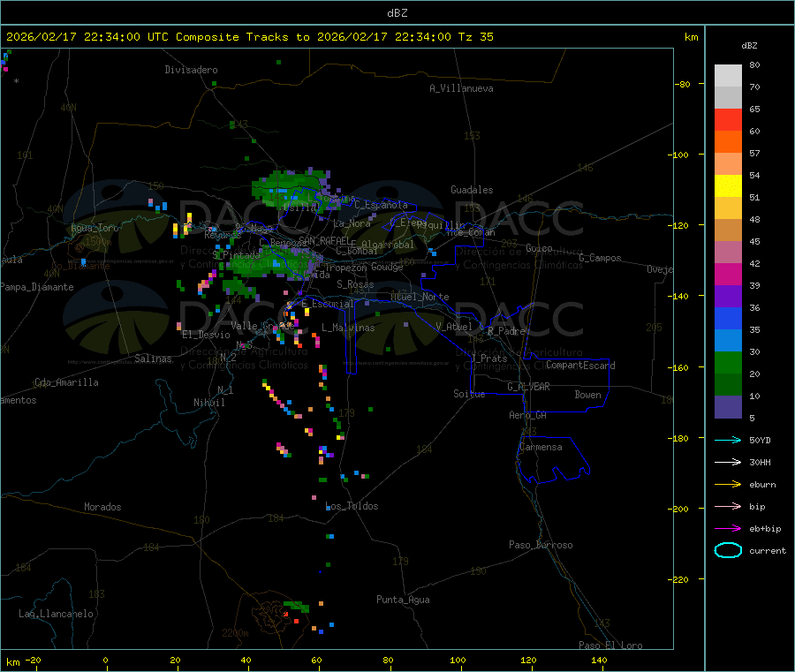Click the 'Soitue' map label
The image size is (795, 672).
469,393
